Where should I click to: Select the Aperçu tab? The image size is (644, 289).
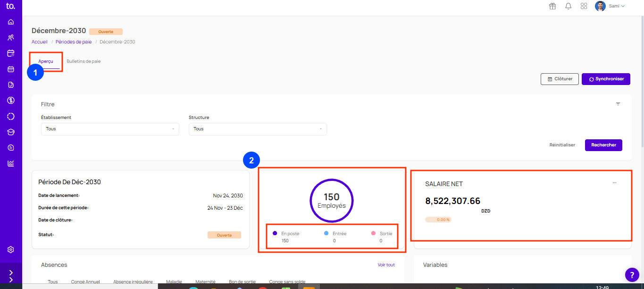pyautogui.click(x=46, y=61)
